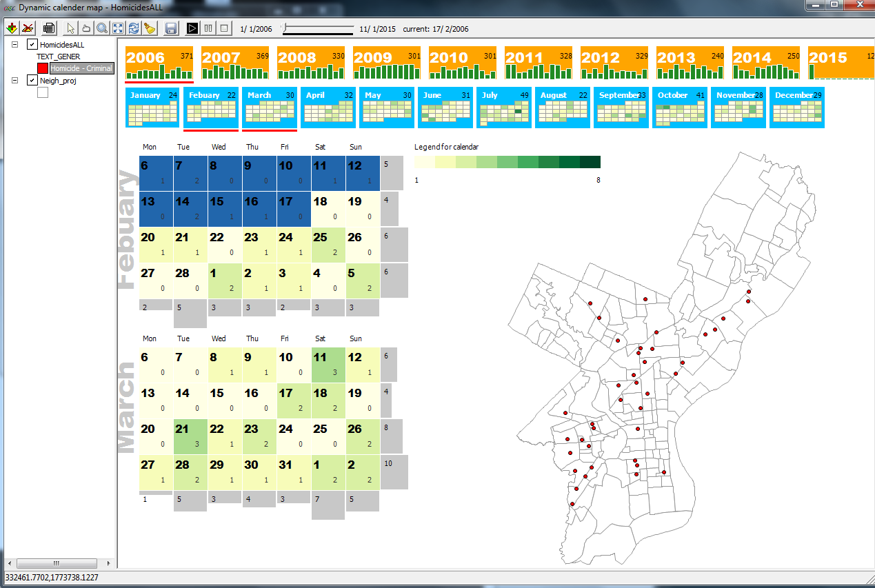
Task: Open the April month tile
Action: tap(328, 108)
